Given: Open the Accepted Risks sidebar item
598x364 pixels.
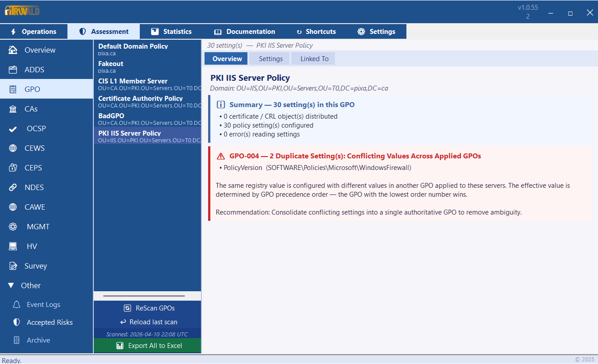Looking at the screenshot, I should coord(46,322).
